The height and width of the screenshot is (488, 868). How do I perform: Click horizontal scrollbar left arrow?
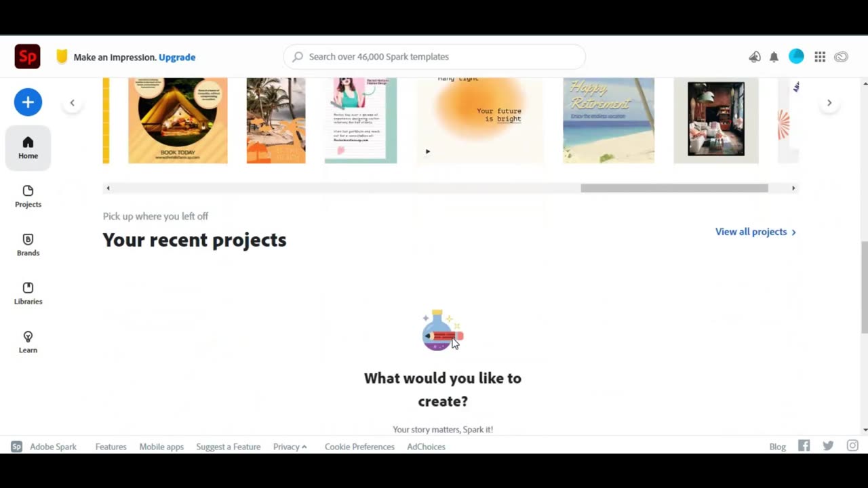click(108, 188)
